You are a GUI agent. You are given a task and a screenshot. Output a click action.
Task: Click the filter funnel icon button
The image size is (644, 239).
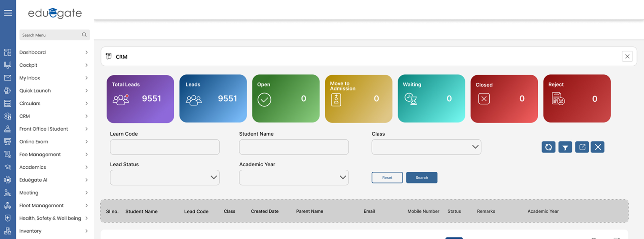[565, 147]
